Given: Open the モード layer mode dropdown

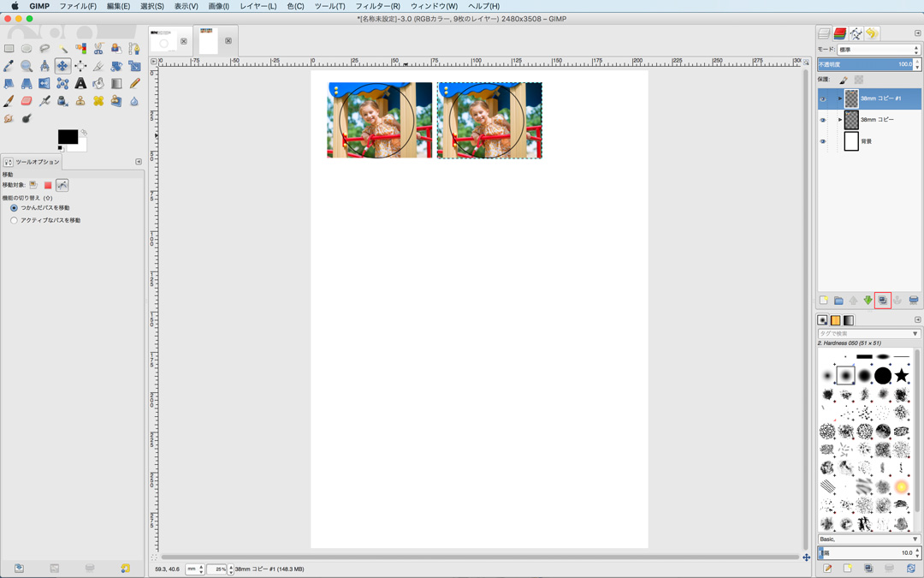Looking at the screenshot, I should [879, 50].
